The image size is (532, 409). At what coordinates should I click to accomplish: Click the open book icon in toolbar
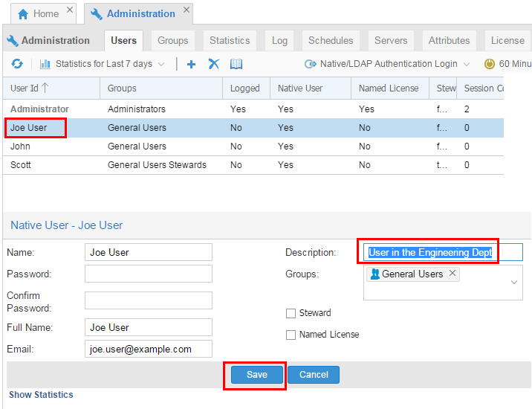pos(236,64)
